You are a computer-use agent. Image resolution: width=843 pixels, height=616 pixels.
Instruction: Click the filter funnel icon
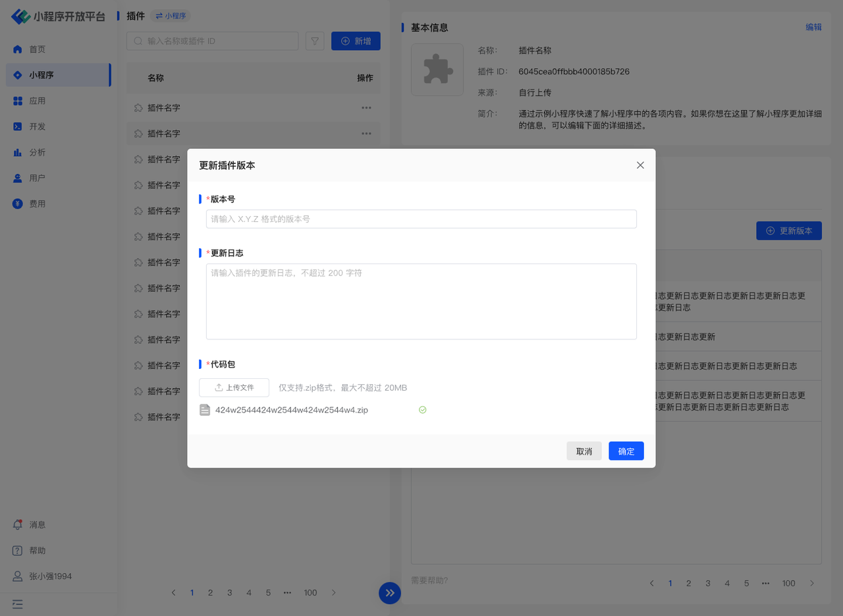tap(315, 41)
